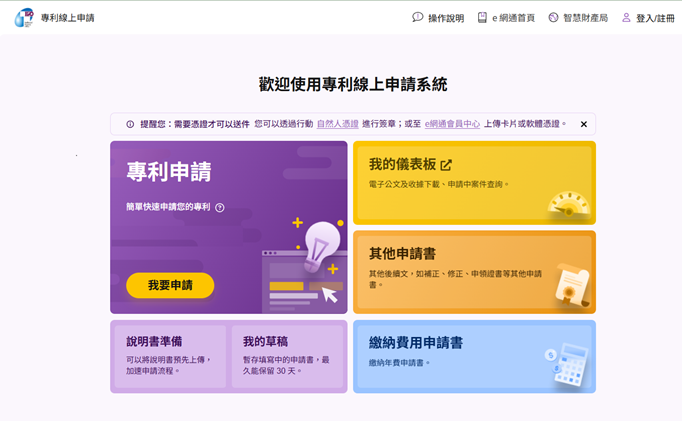
Task: Click the 登入/註冊 user icon
Action: (x=626, y=17)
